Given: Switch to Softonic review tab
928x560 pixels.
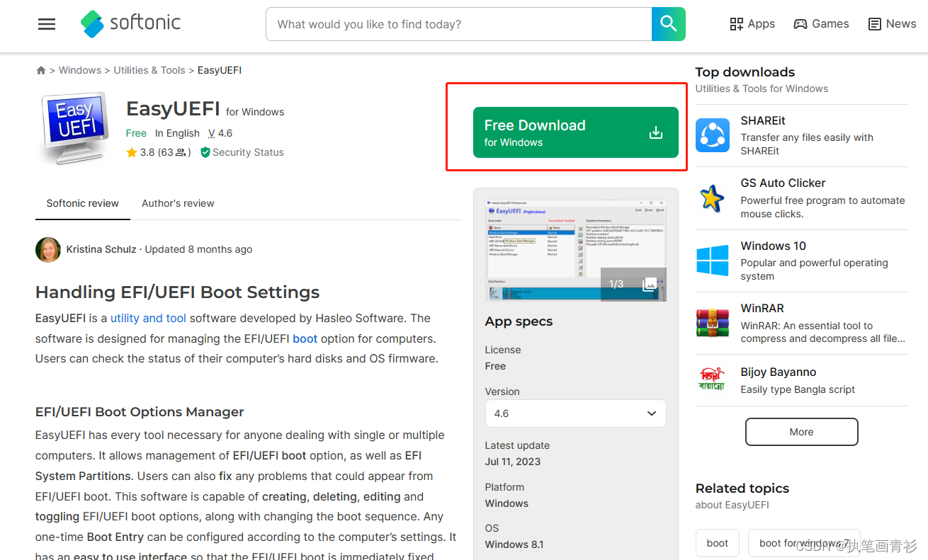Looking at the screenshot, I should tap(83, 203).
